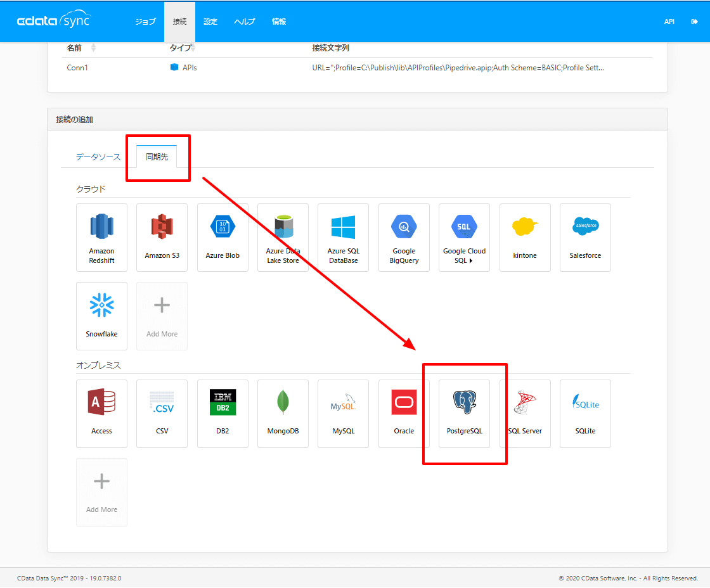Image resolution: width=710 pixels, height=588 pixels.
Task: Click the オンプレミス section heading
Action: [x=98, y=365]
